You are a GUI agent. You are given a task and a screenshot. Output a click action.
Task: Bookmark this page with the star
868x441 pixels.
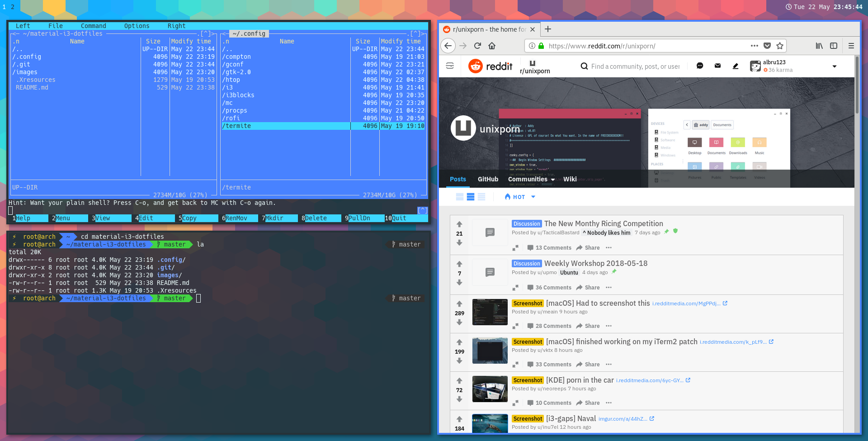click(x=780, y=46)
